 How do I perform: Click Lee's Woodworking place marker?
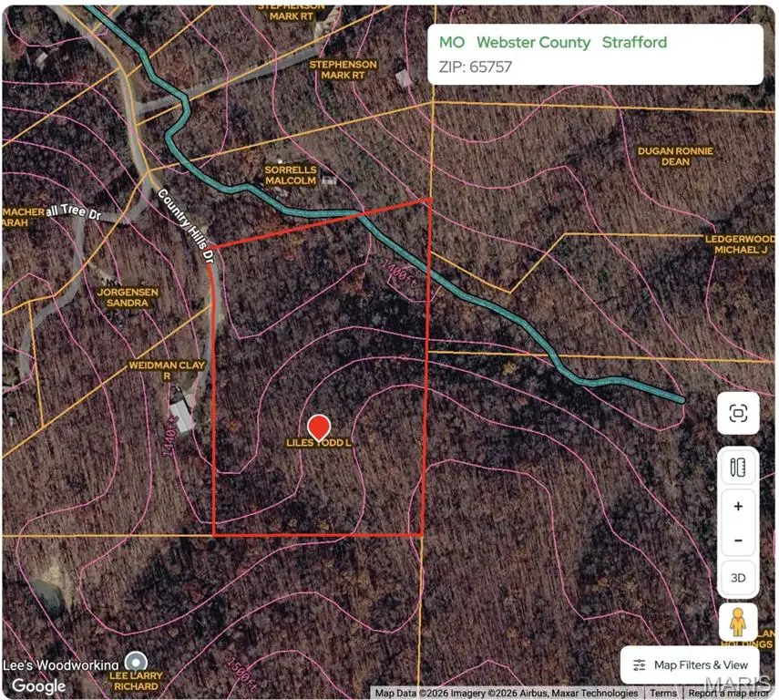[x=137, y=662]
